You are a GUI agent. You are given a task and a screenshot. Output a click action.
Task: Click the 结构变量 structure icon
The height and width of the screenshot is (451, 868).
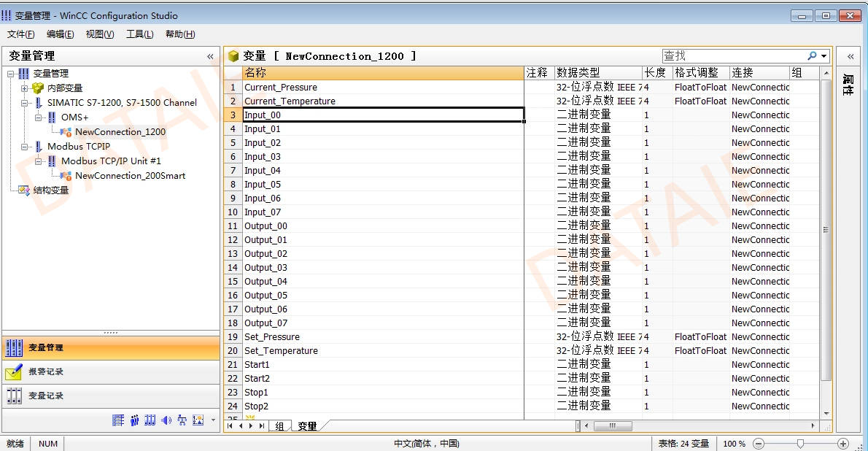[24, 190]
